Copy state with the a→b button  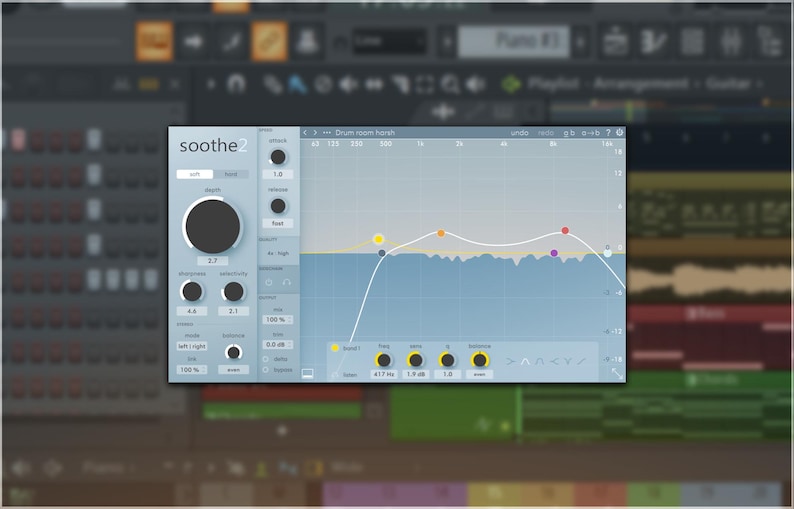(590, 133)
